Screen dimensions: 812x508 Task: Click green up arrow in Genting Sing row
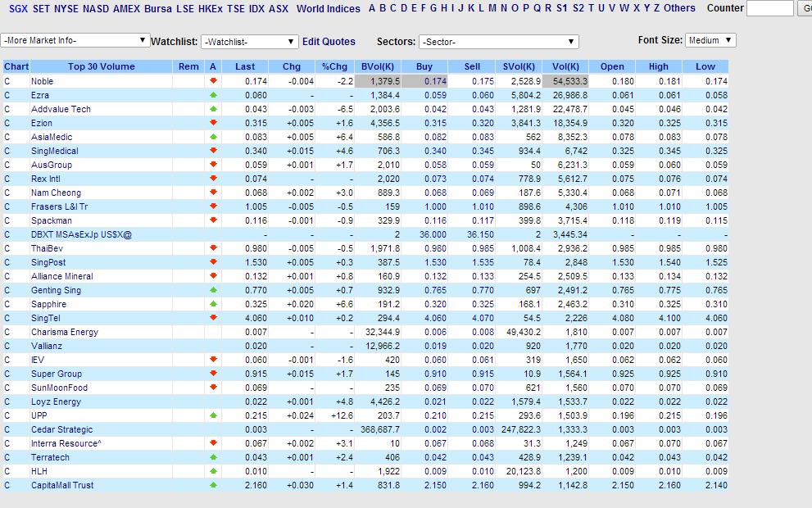tap(213, 290)
